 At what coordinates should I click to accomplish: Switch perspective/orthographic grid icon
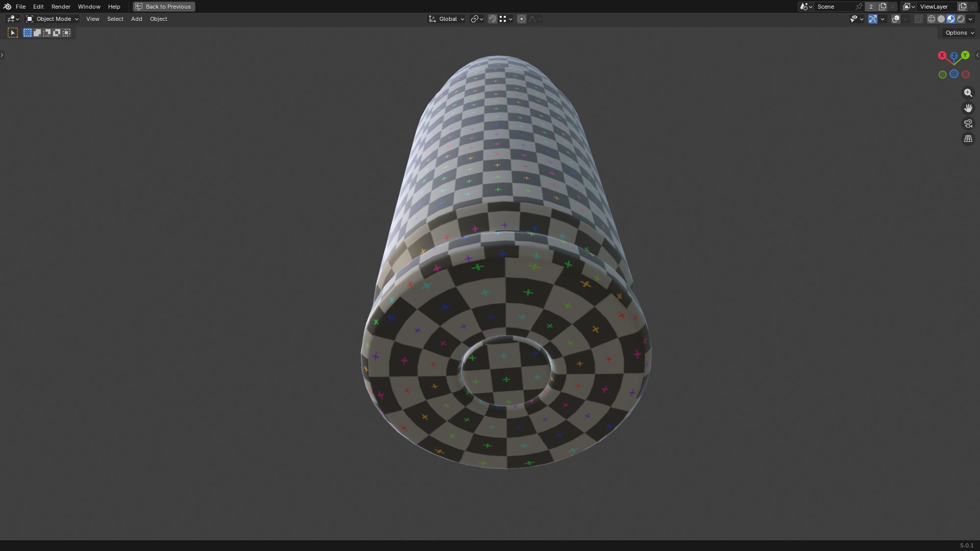pyautogui.click(x=968, y=139)
